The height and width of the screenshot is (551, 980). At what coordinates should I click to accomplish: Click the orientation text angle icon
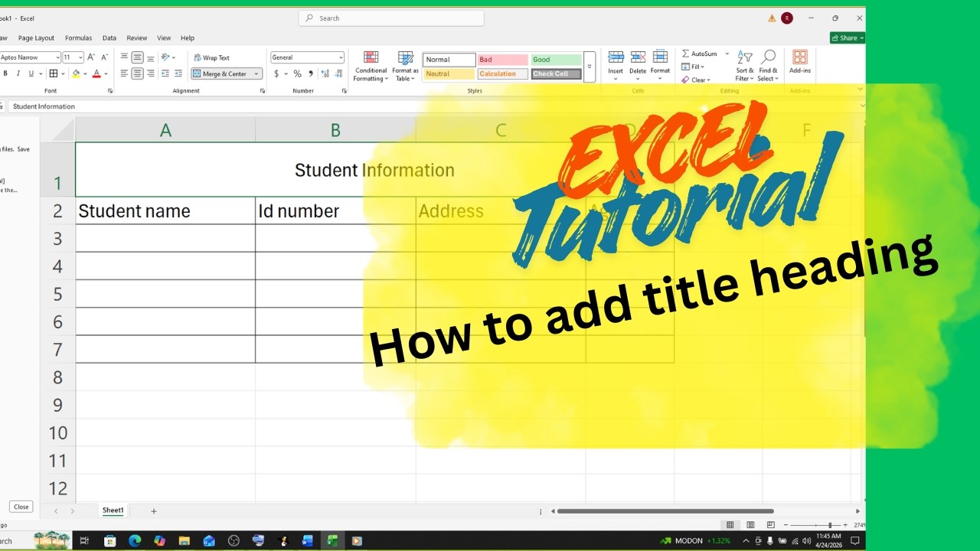pyautogui.click(x=166, y=57)
